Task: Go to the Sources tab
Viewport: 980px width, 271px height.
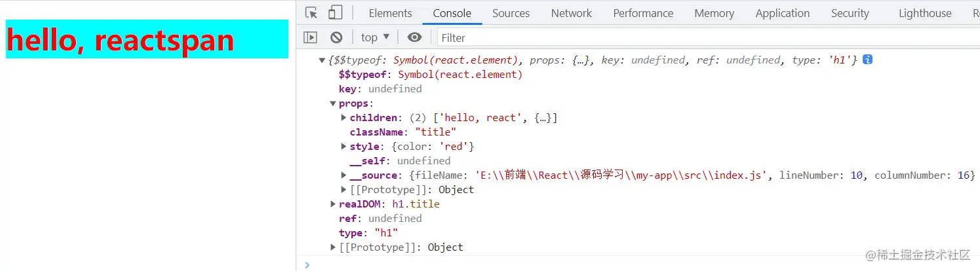Action: pos(511,13)
